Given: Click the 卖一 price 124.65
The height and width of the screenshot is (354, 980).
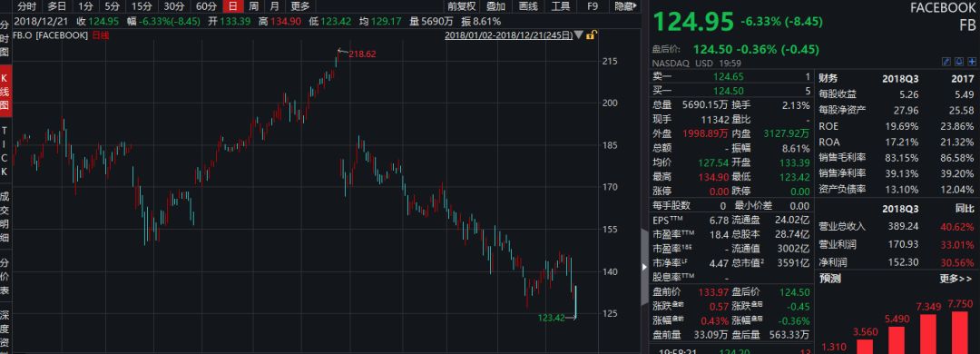Looking at the screenshot, I should [729, 77].
